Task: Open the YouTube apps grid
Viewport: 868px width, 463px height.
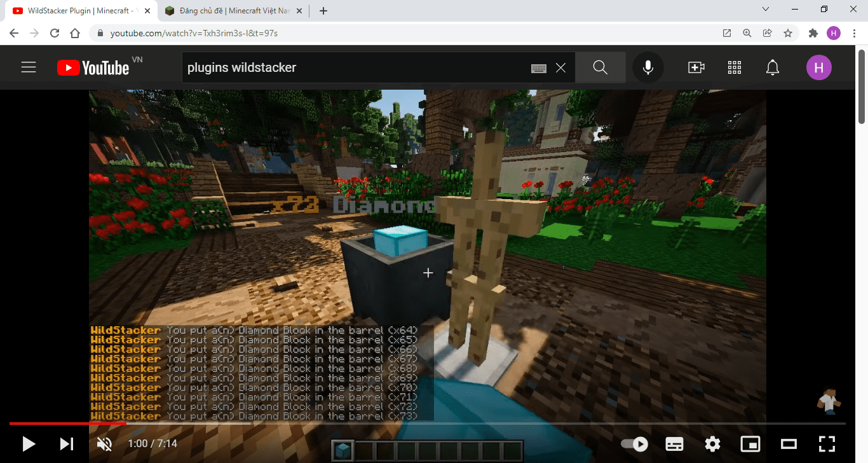Action: click(x=735, y=67)
